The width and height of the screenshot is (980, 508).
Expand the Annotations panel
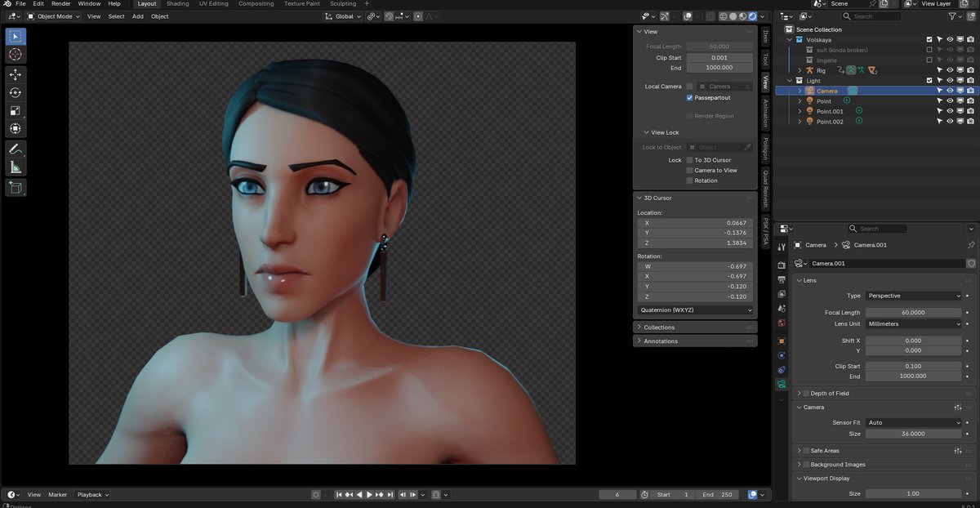695,341
